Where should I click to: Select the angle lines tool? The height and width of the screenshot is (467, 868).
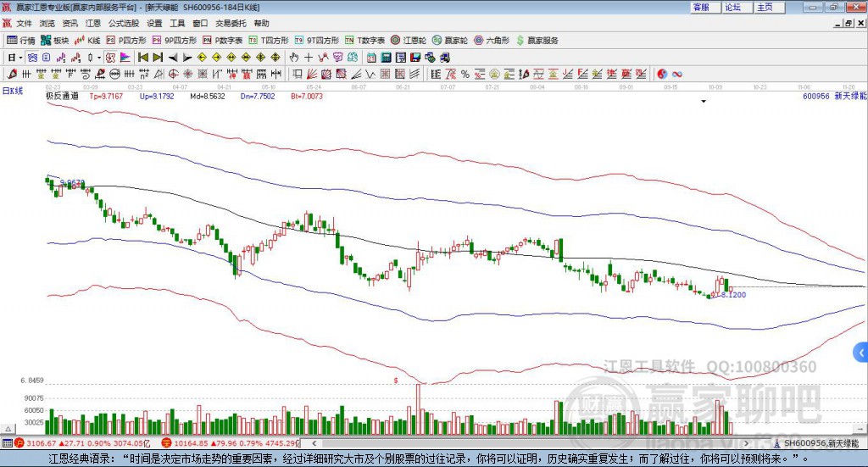click(x=355, y=74)
